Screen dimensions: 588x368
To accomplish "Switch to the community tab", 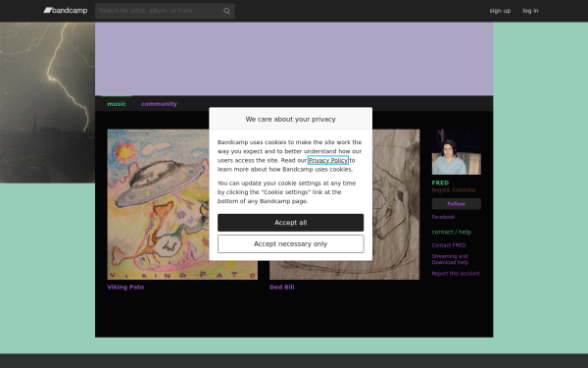I will 159,104.
